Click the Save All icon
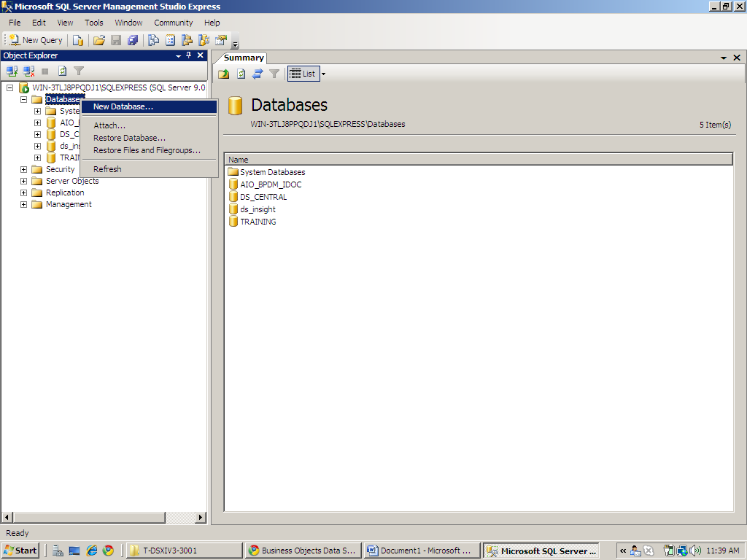Viewport: 747px width, 560px height. pyautogui.click(x=133, y=41)
